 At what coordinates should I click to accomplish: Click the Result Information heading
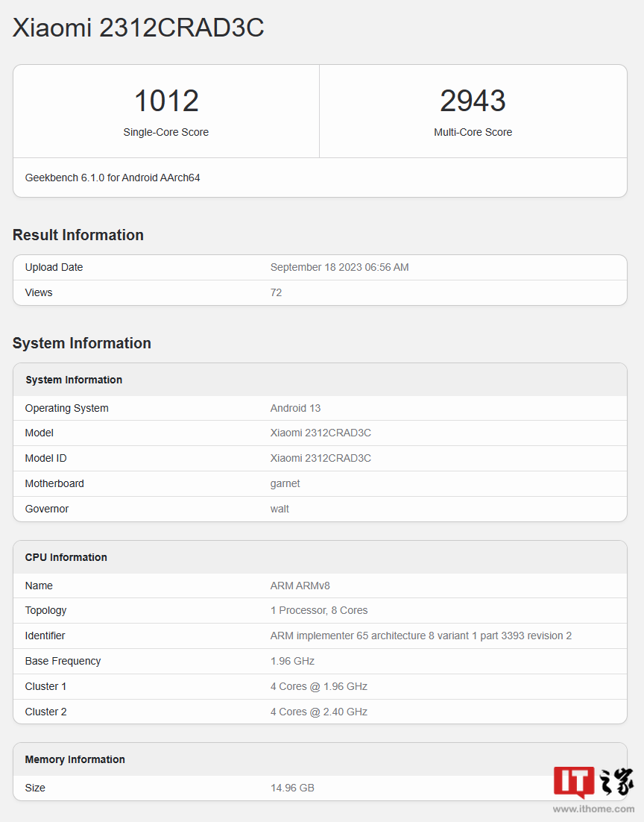(x=78, y=235)
